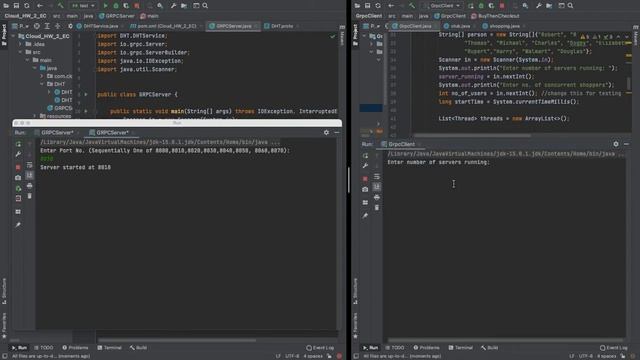Toggle the Favorites tool stripe in the left window
Viewport: 640px width, 360px height.
click(4, 325)
